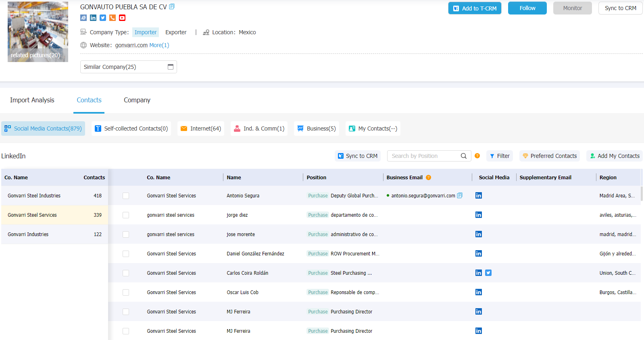Open jorge diez's LinkedIn profile icon
Screen dimensions: 644x340
(x=479, y=215)
